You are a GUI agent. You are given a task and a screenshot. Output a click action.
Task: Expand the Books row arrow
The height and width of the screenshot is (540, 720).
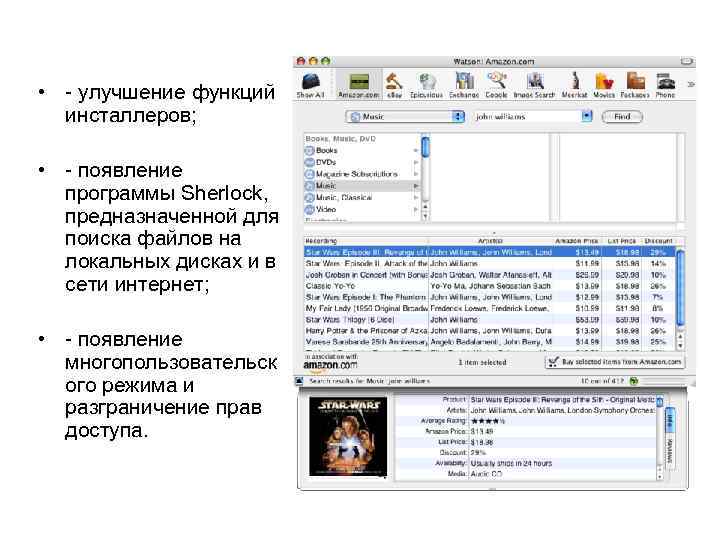(x=416, y=151)
